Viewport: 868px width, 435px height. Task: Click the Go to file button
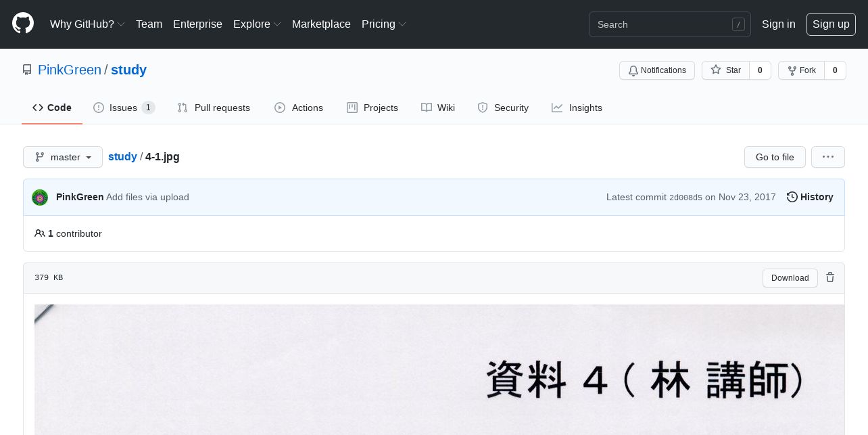pyautogui.click(x=775, y=157)
